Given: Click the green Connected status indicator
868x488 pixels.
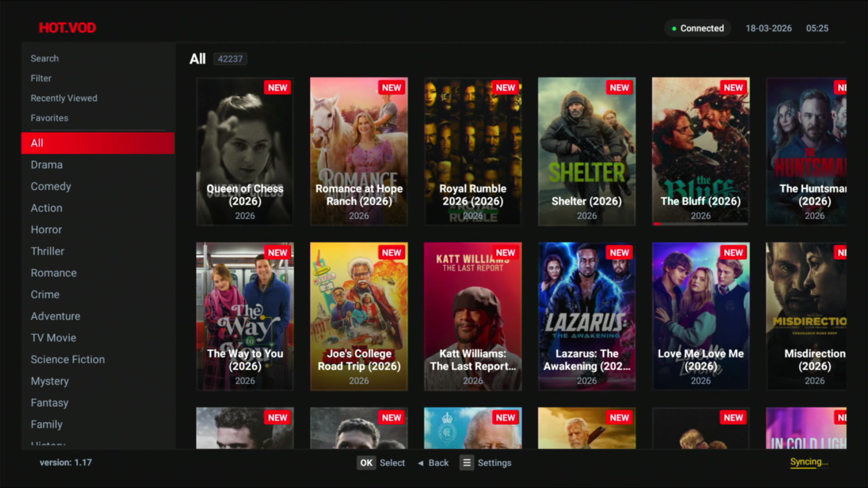Looking at the screenshot, I should (x=698, y=28).
